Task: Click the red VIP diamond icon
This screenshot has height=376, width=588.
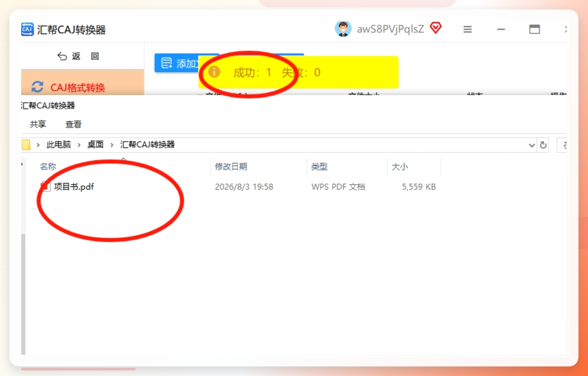Action: [x=436, y=28]
